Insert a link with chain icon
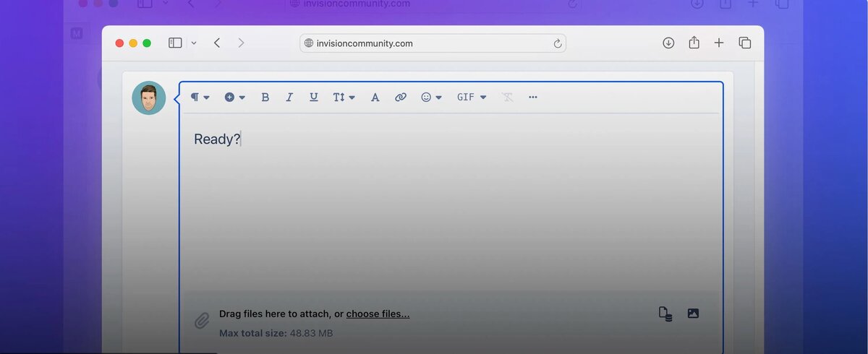868x354 pixels. pyautogui.click(x=400, y=97)
